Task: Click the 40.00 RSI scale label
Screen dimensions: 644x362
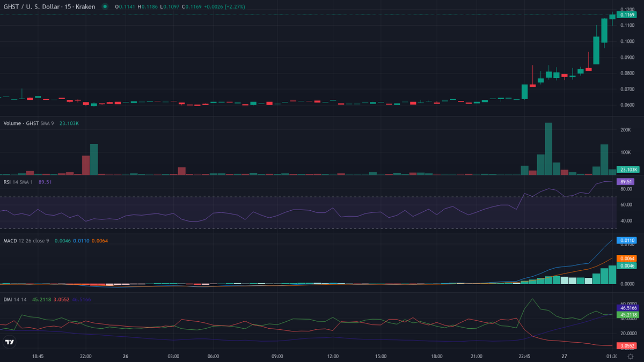Action: (x=626, y=220)
